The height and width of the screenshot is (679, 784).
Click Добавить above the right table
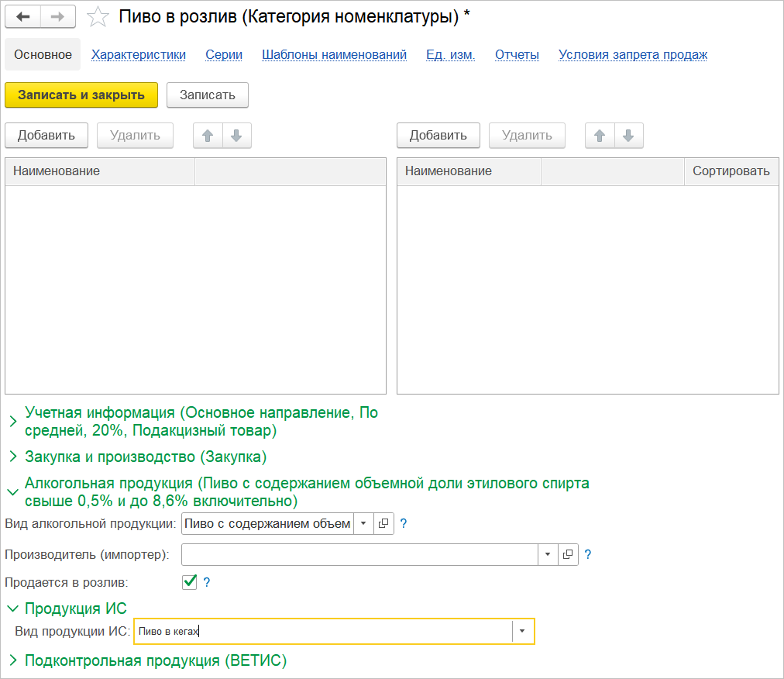[438, 136]
